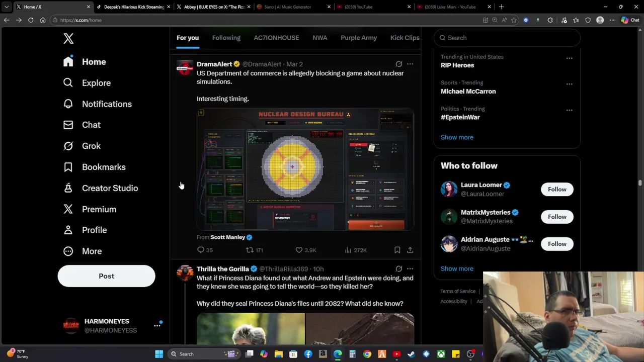Image resolution: width=644 pixels, height=362 pixels.
Task: Click the X search input field
Action: coord(507,38)
